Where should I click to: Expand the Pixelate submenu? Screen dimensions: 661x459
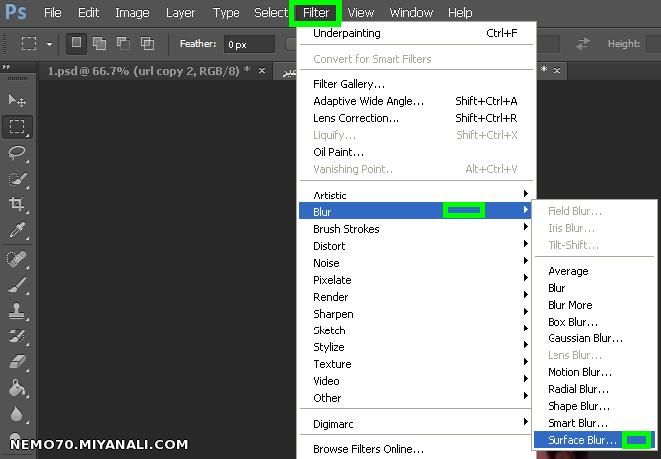point(415,280)
